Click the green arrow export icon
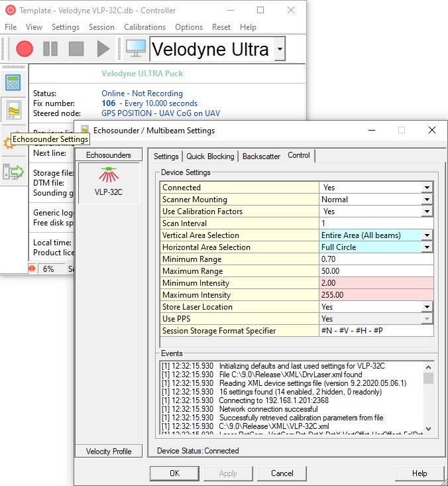 (x=13, y=172)
